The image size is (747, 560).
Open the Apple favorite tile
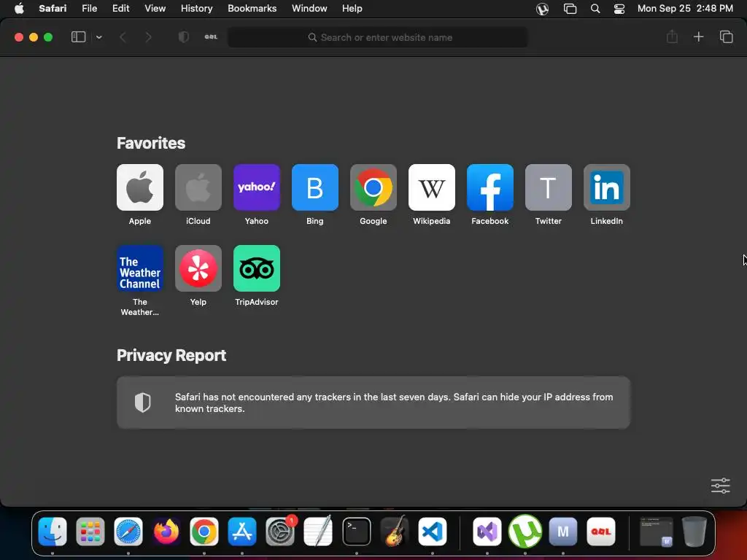[x=139, y=187]
